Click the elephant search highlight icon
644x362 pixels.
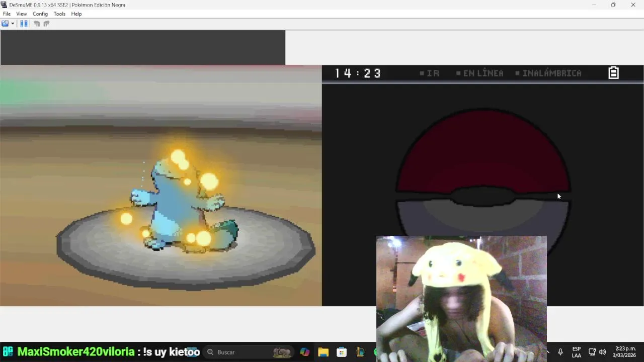tap(282, 352)
